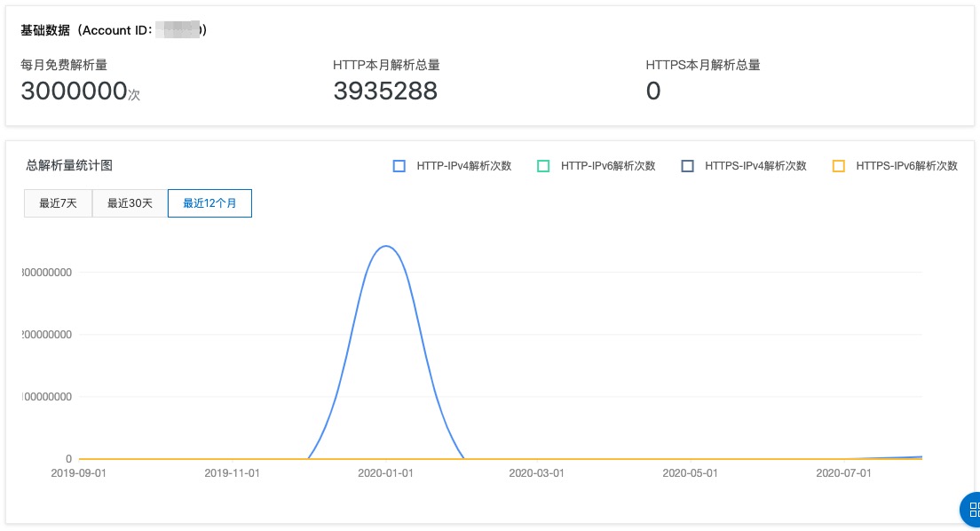The width and height of the screenshot is (980, 531).
Task: Click the HTTP-IPv6解析次数 legend label
Action: click(x=608, y=166)
